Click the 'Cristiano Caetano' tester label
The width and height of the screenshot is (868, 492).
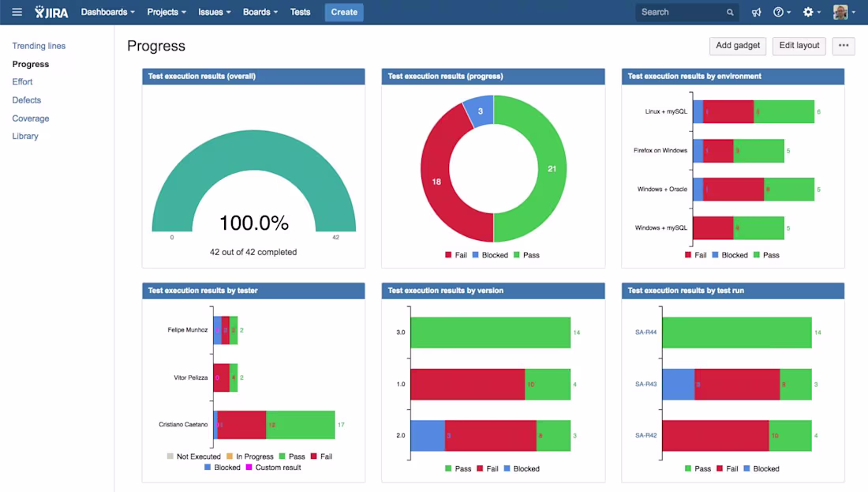(183, 424)
